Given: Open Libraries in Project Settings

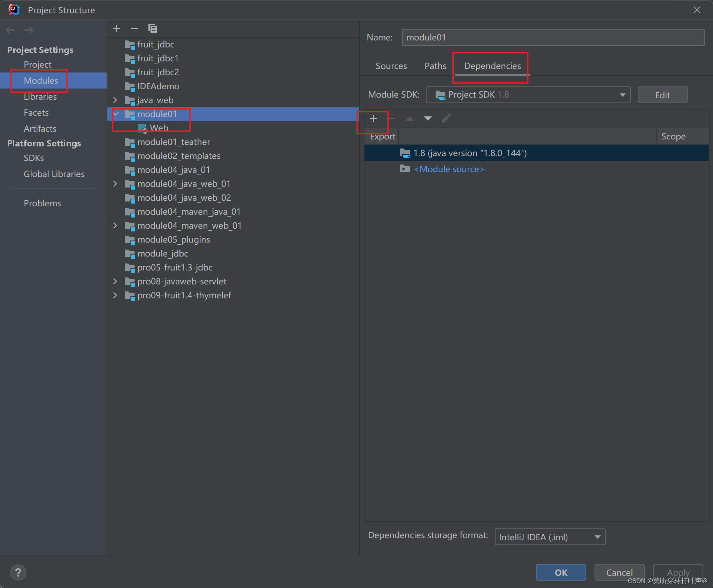Looking at the screenshot, I should [40, 97].
